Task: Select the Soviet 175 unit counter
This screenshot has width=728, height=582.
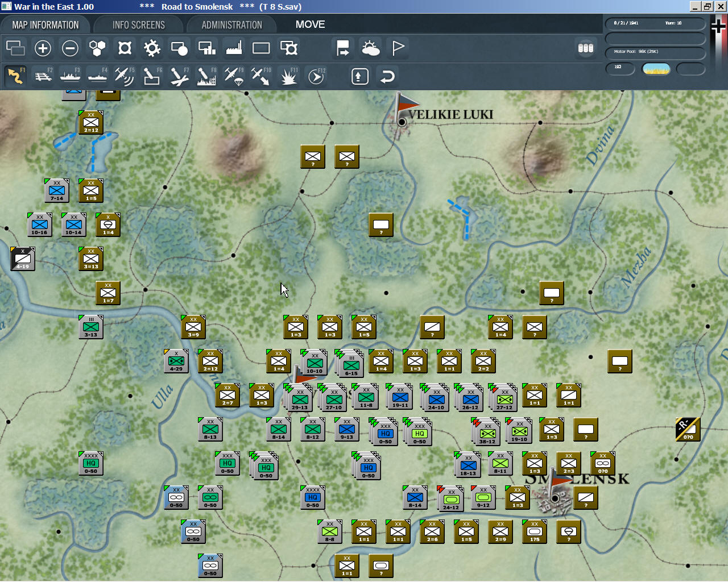Action: 535,531
